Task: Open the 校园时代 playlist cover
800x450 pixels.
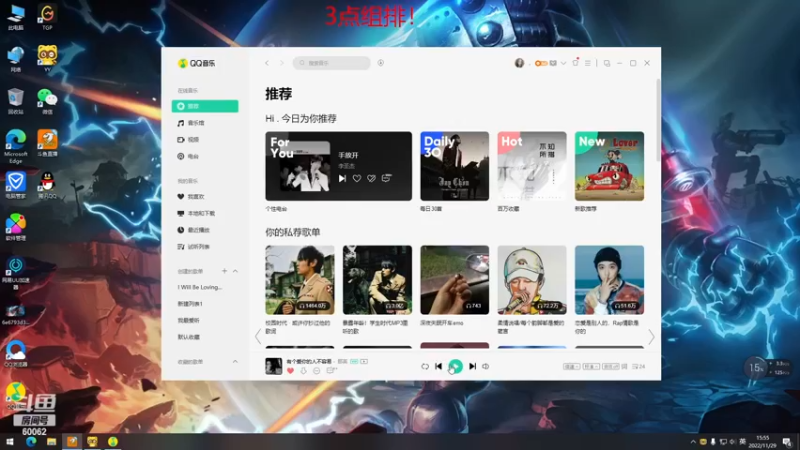Action: (x=300, y=280)
